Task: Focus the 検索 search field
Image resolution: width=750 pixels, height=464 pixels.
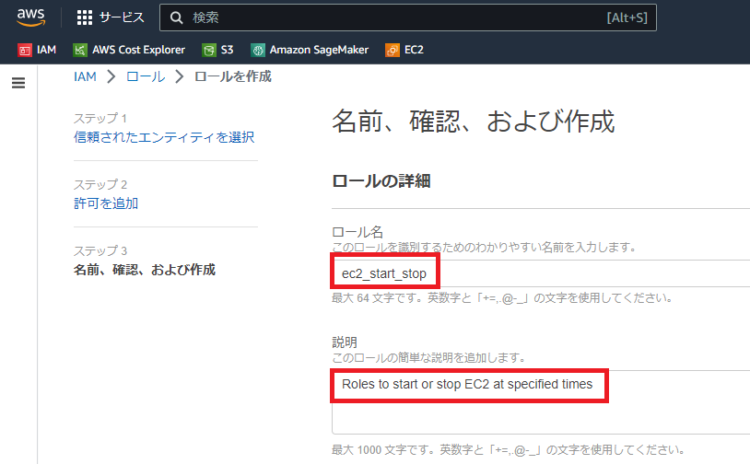Action: [408, 18]
